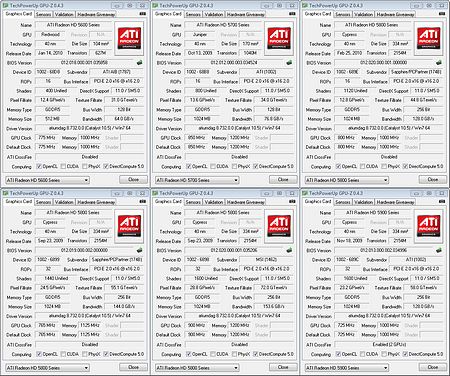Viewport: 450px width, 376px height.
Task: Toggle PhysX checkbox in the HD 5900 Series window
Action: 384,354
